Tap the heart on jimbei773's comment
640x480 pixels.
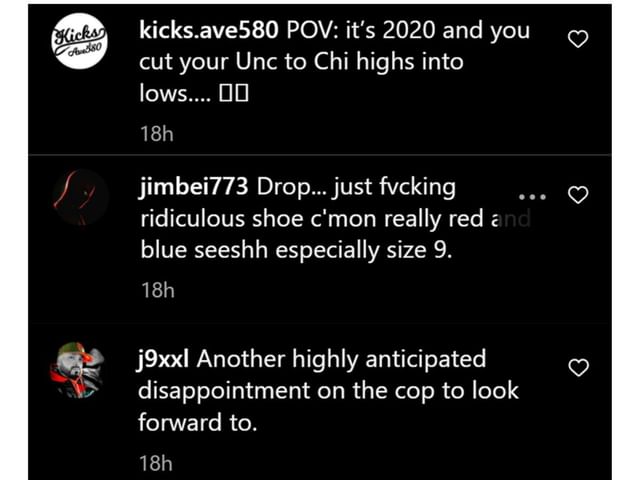click(x=578, y=195)
